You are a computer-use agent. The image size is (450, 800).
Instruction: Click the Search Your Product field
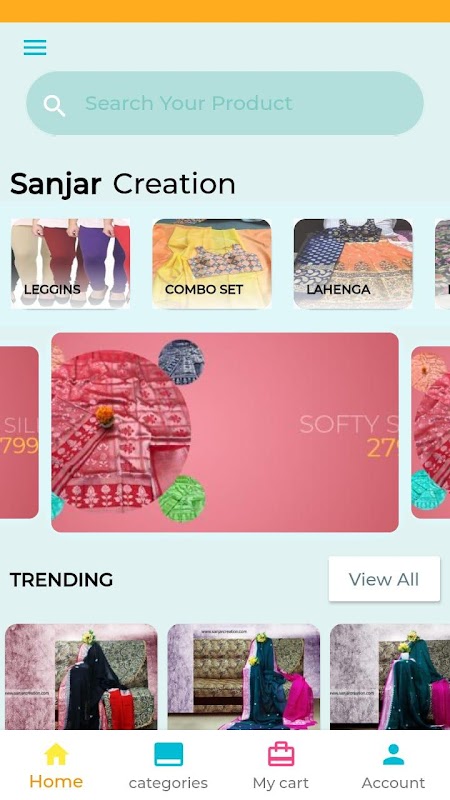(225, 103)
